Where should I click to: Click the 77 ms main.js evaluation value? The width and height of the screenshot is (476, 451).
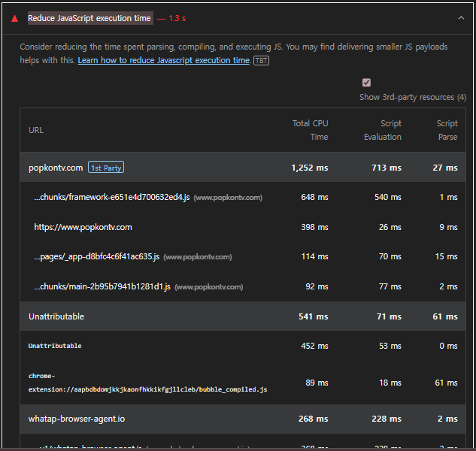point(390,286)
